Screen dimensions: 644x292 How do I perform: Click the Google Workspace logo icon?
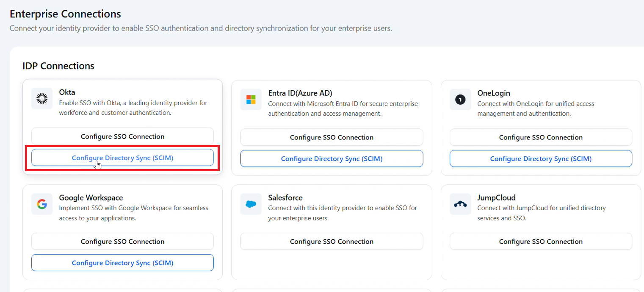click(x=42, y=204)
